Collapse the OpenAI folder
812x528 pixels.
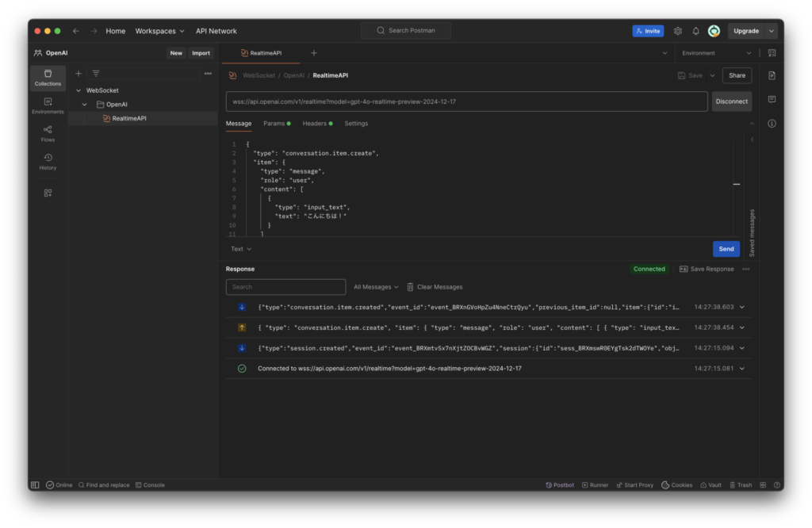click(84, 105)
